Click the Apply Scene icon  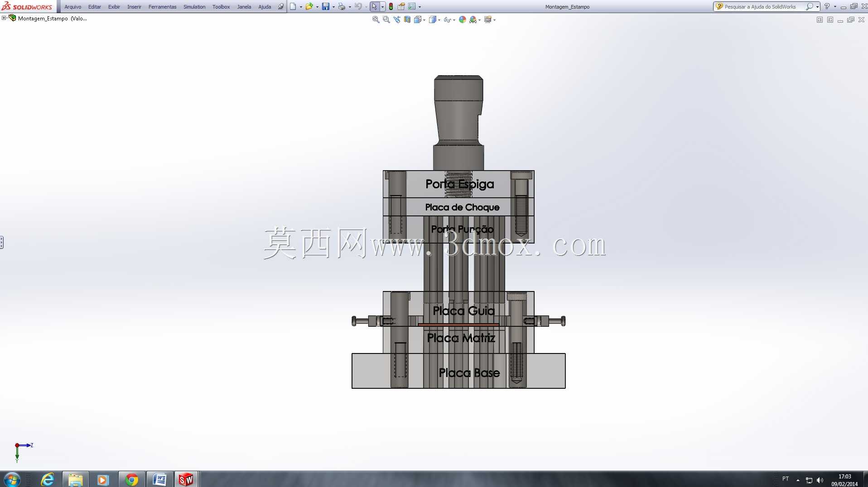point(473,19)
